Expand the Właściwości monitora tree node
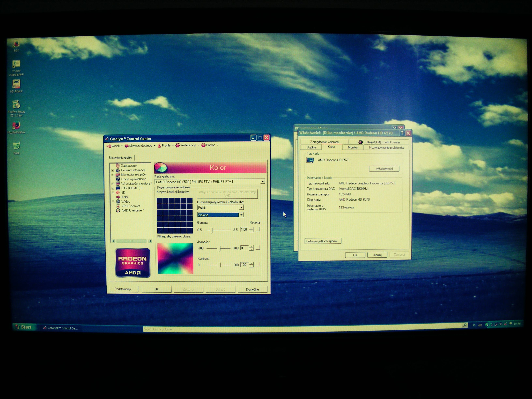The image size is (532, 399). pos(113,184)
